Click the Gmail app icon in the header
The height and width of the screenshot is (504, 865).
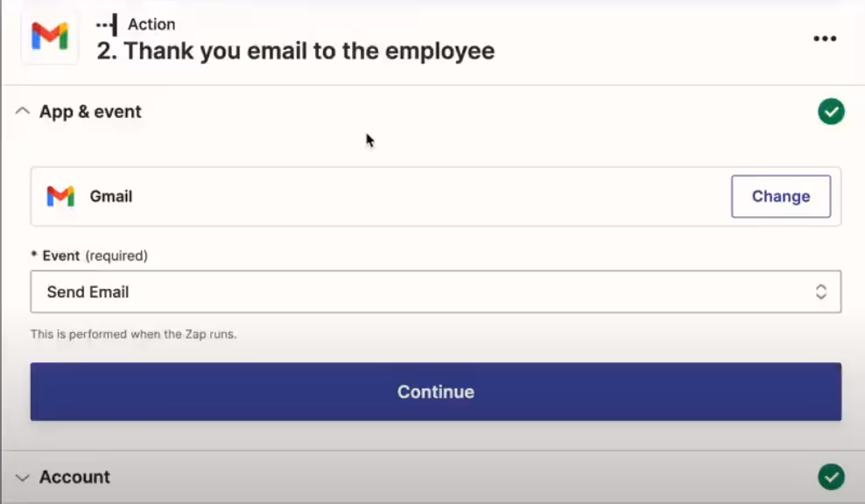tap(50, 37)
